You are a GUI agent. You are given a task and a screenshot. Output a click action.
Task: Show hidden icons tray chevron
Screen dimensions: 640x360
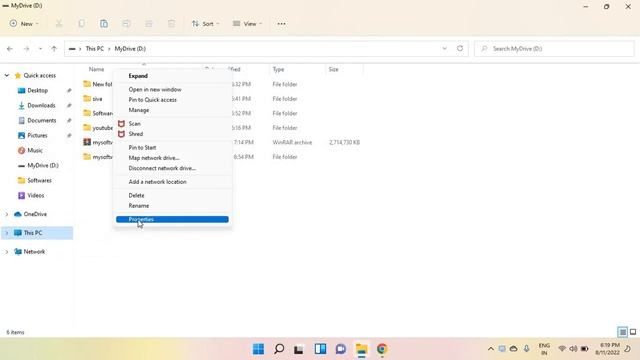pyautogui.click(x=491, y=349)
